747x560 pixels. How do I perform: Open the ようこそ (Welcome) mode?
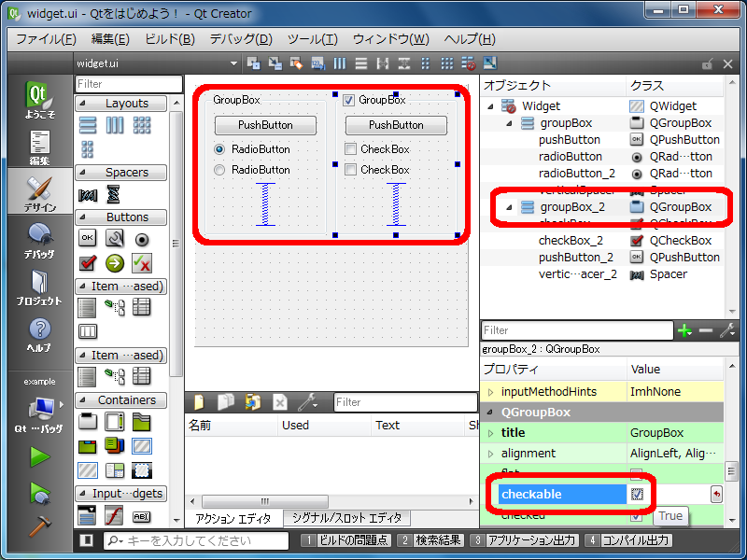(38, 102)
